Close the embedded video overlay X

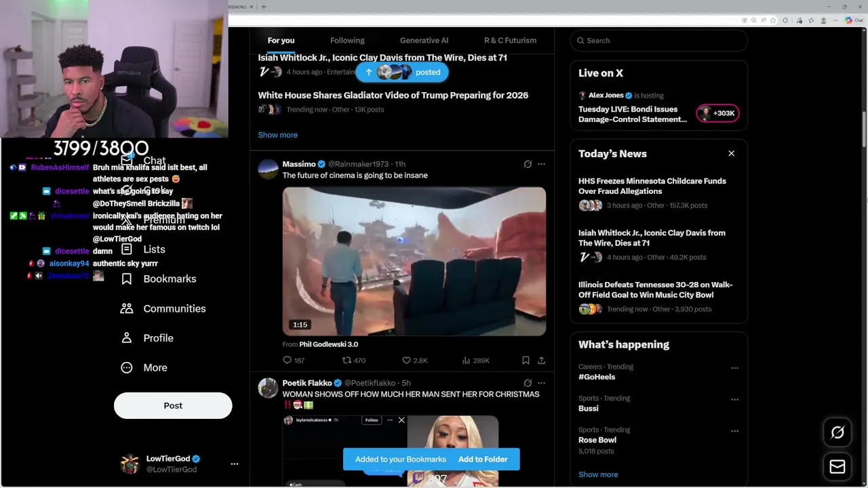pos(401,420)
